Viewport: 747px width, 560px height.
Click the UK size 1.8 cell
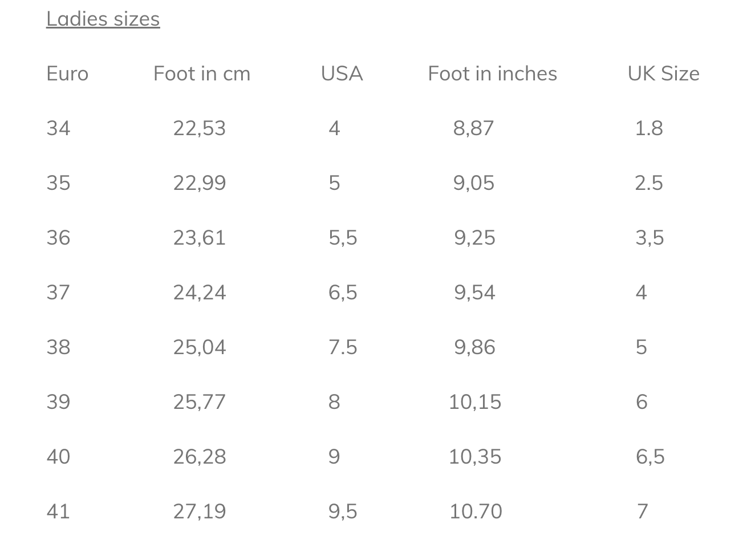649,128
